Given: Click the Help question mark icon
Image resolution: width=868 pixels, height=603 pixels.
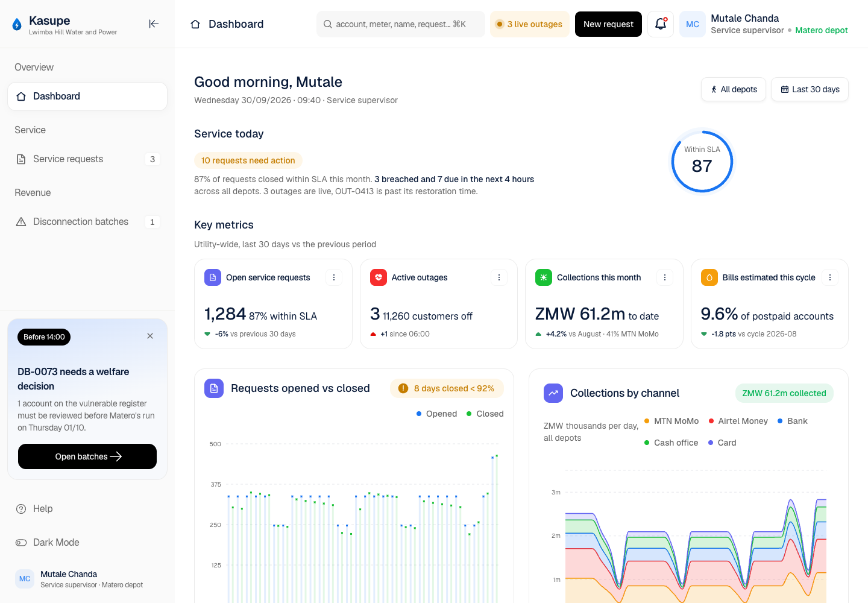Looking at the screenshot, I should click(21, 509).
